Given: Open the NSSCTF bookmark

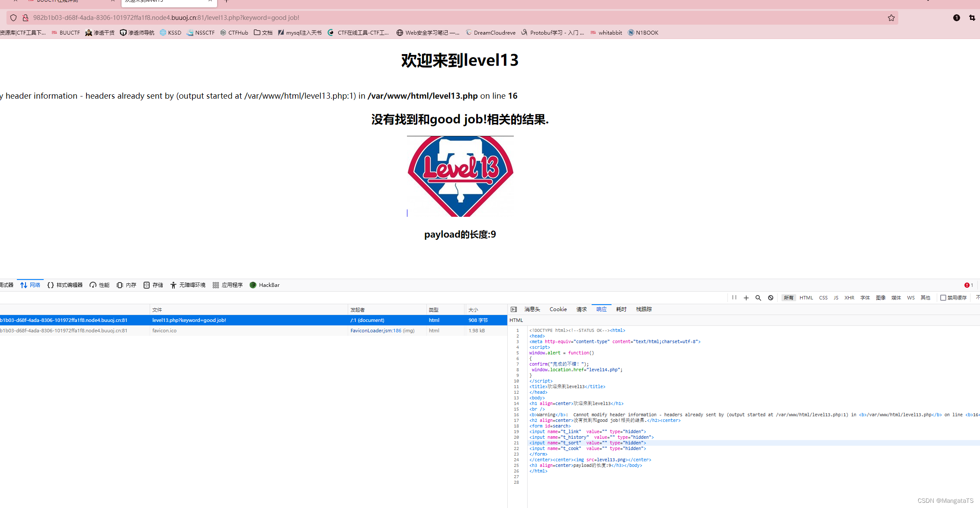Looking at the screenshot, I should pyautogui.click(x=201, y=32).
